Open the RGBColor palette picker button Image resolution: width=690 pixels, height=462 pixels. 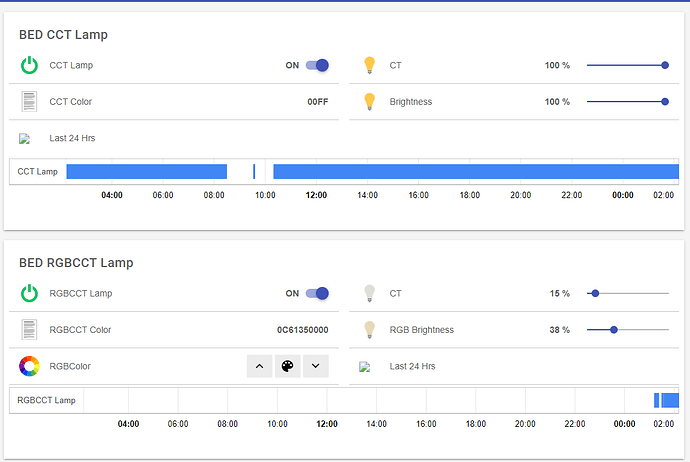(287, 366)
